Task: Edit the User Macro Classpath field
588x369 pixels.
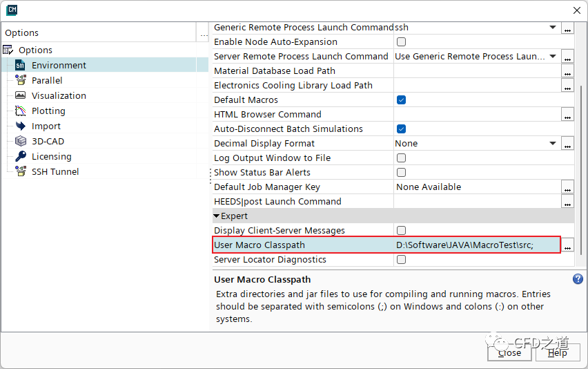Action: pyautogui.click(x=475, y=245)
